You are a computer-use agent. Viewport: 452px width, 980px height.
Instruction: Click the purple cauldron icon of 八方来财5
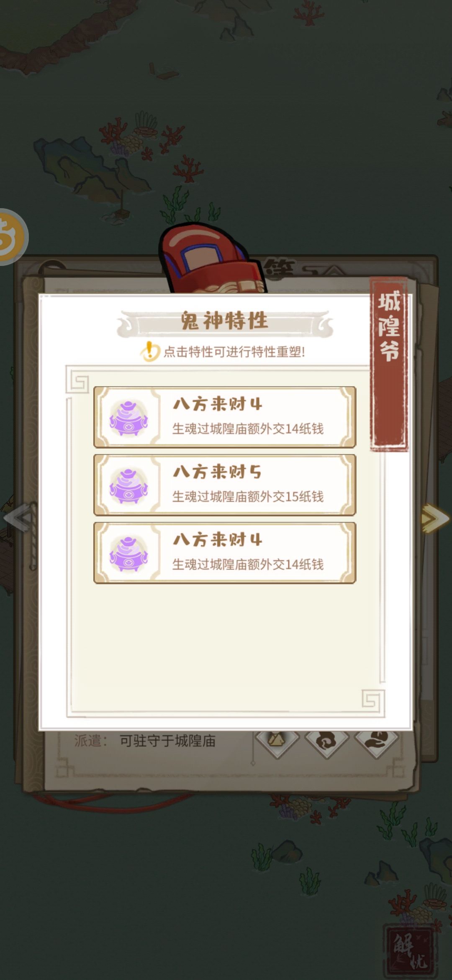tap(128, 485)
